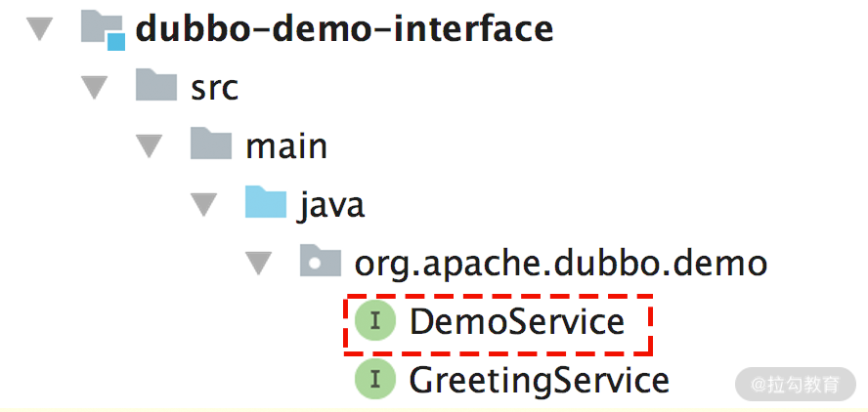This screenshot has height=412, width=868.
Task: Open the GreetingService file
Action: [540, 379]
